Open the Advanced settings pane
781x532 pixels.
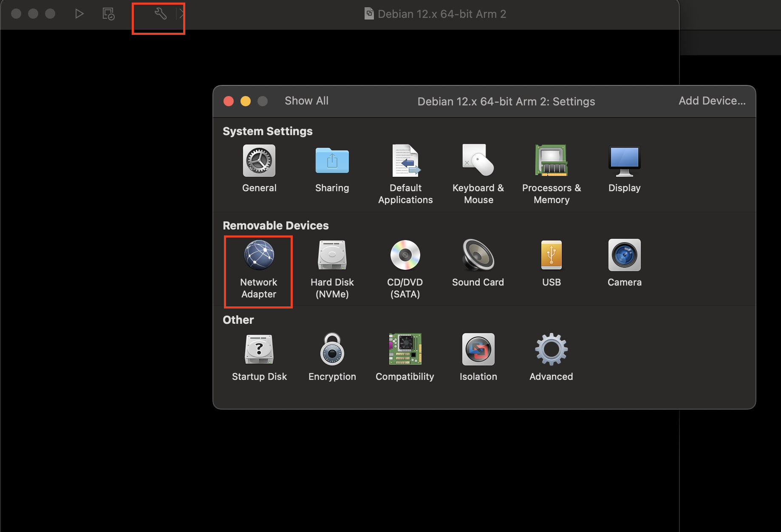pos(551,357)
